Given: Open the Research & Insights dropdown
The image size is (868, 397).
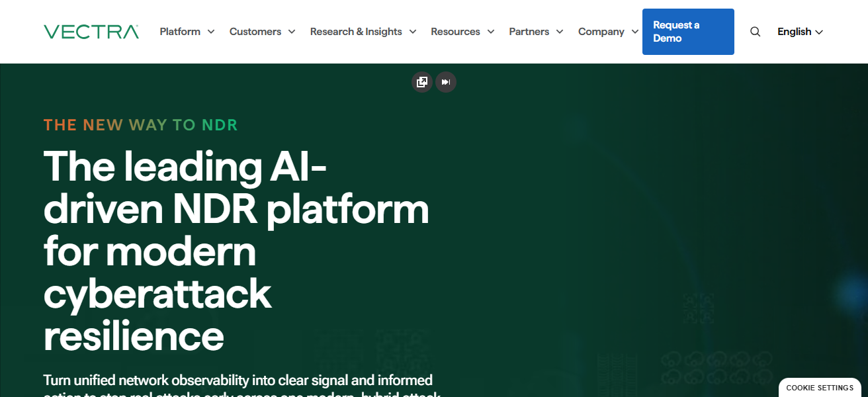Looking at the screenshot, I should coord(356,31).
